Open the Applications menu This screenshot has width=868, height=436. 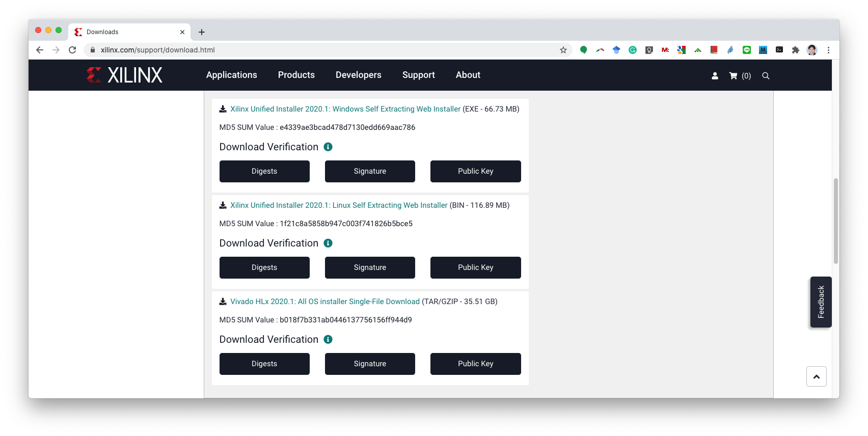[x=232, y=75]
